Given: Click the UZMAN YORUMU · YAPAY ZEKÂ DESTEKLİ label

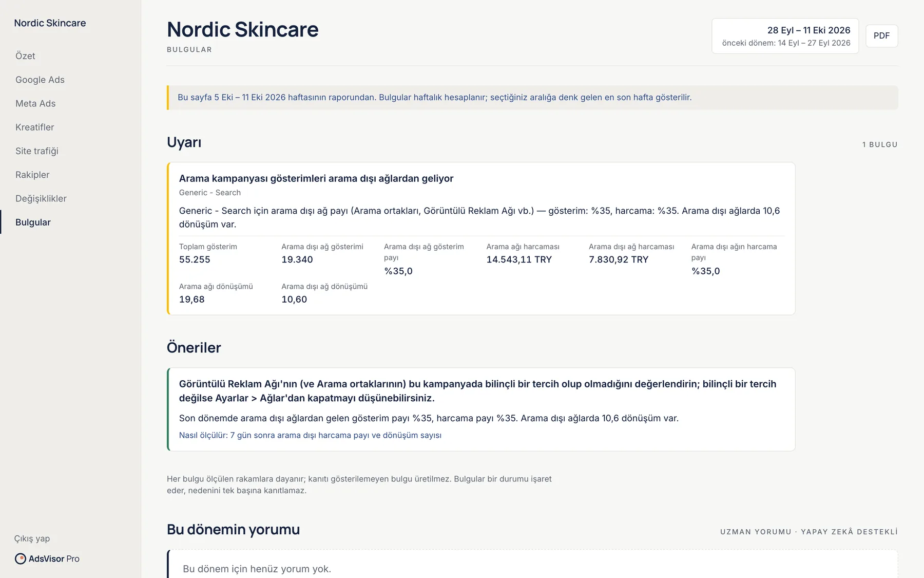Looking at the screenshot, I should click(x=809, y=532).
